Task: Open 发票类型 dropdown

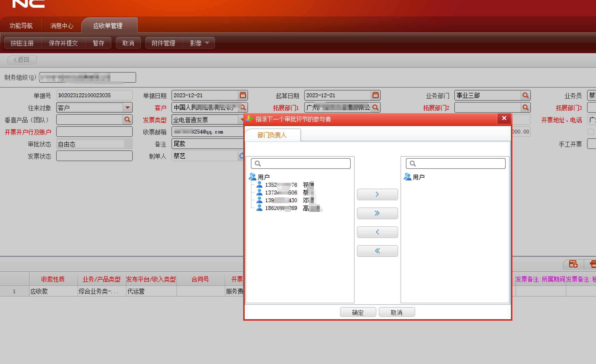Action: pos(241,119)
